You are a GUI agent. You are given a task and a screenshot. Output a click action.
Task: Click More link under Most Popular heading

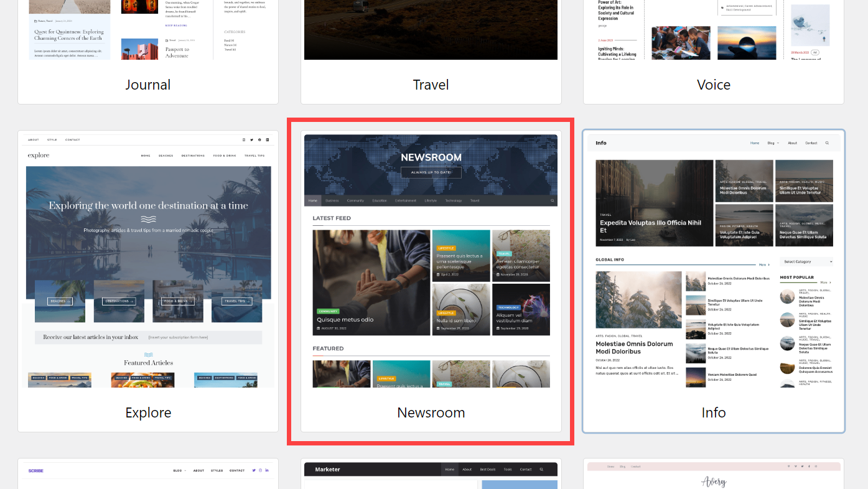coord(826,282)
